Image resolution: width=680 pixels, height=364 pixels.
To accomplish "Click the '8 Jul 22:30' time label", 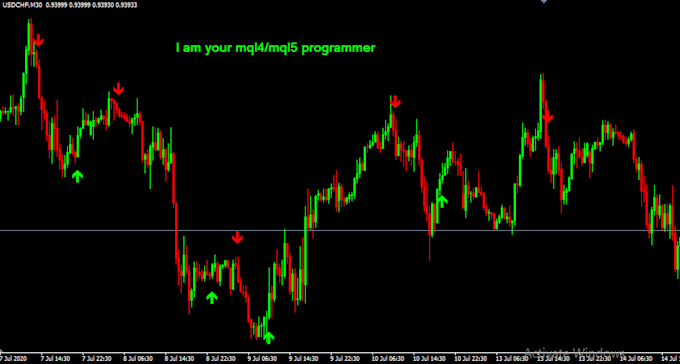I will pyautogui.click(x=221, y=359).
